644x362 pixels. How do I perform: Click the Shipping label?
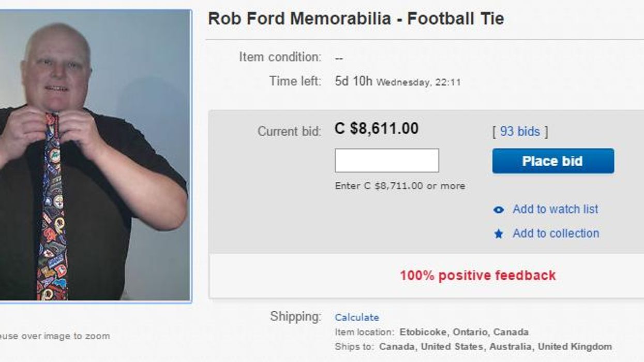coord(295,316)
